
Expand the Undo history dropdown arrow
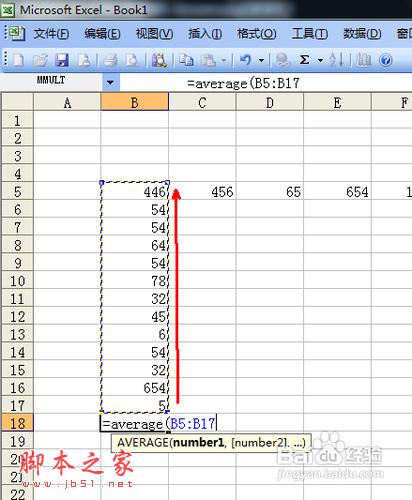(x=261, y=60)
